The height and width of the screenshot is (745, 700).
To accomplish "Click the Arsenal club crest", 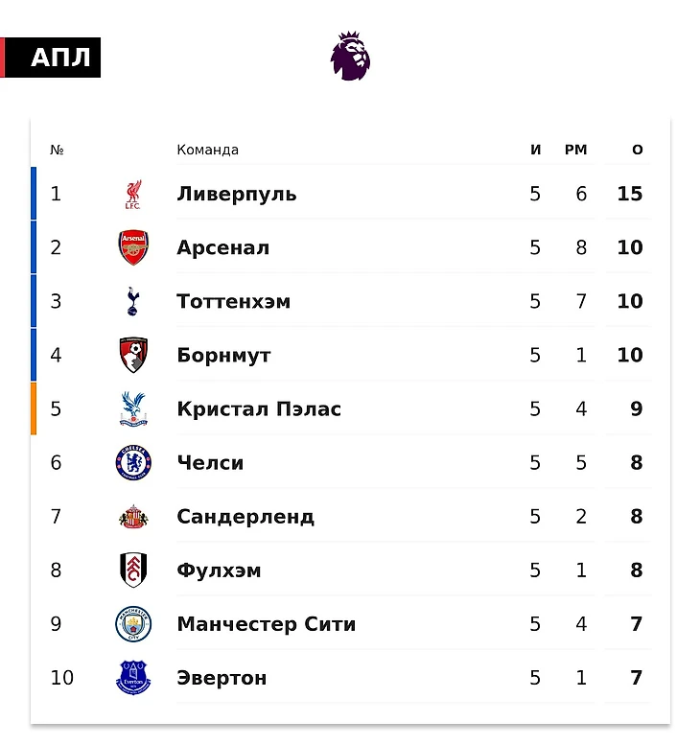I will pos(133,247).
